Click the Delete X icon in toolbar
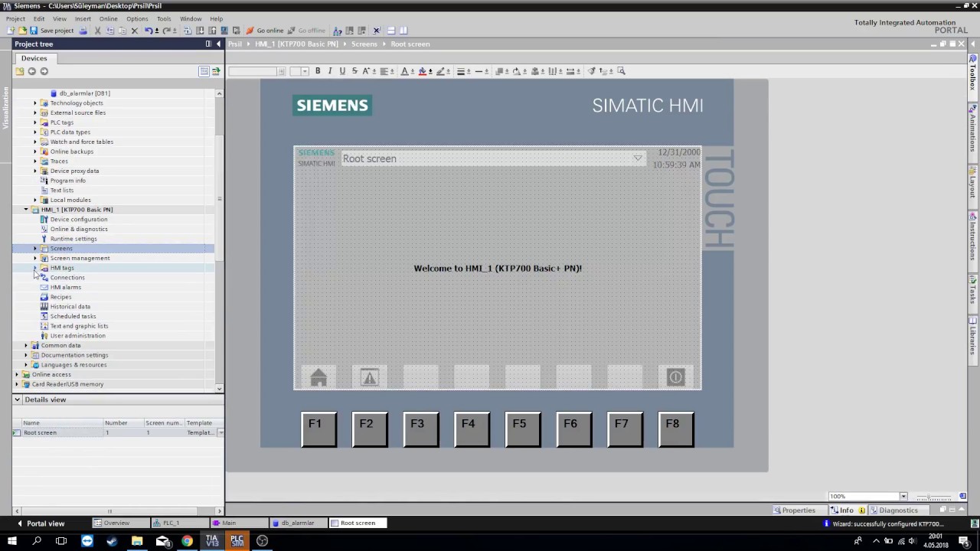Image resolution: width=980 pixels, height=551 pixels. [135, 31]
